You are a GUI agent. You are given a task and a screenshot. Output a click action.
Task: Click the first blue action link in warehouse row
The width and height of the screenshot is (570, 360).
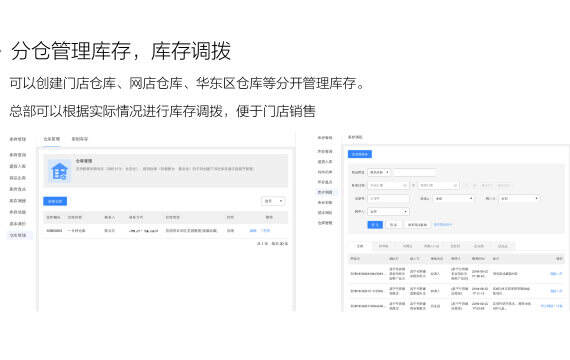(x=253, y=231)
